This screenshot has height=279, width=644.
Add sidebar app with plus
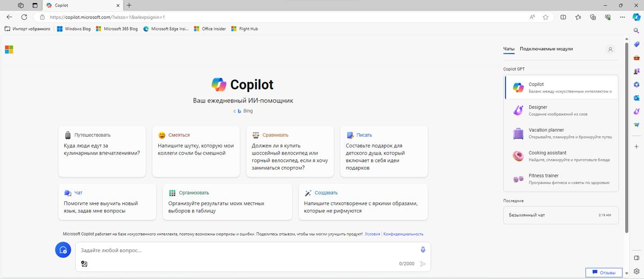pos(636,145)
